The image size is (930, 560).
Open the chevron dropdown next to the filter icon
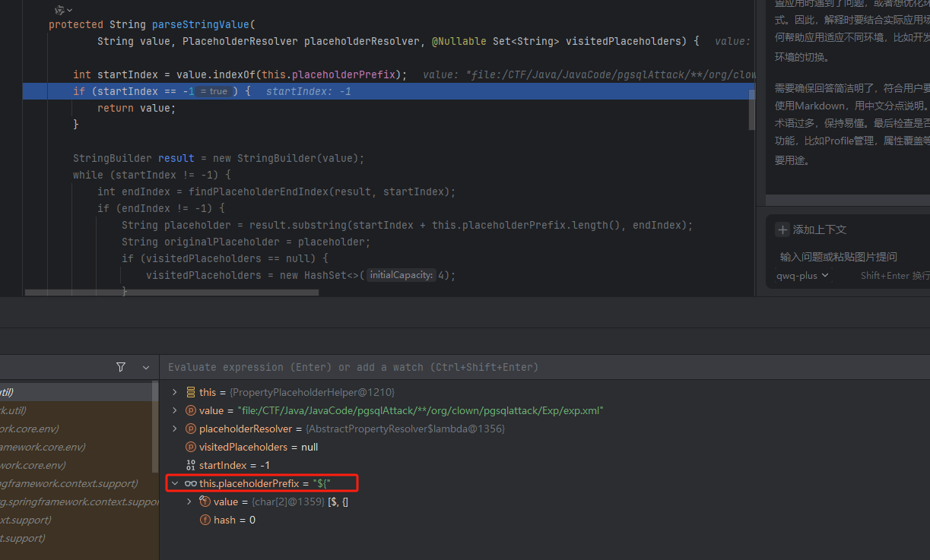146,367
